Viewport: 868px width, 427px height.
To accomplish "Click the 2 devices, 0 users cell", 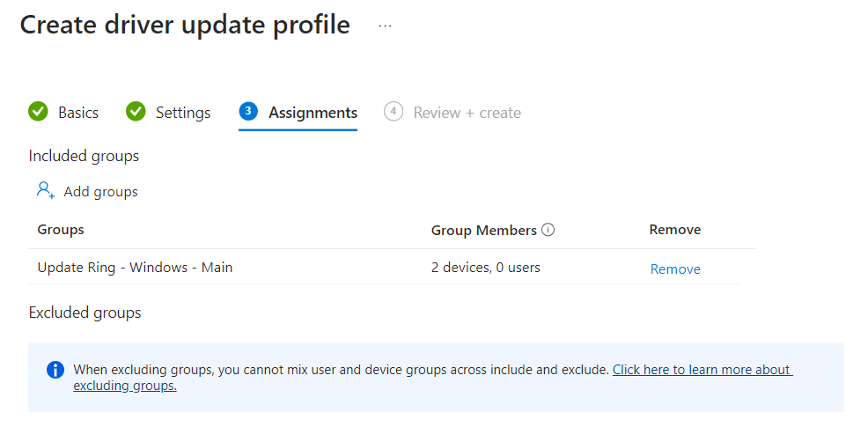I will (485, 267).
